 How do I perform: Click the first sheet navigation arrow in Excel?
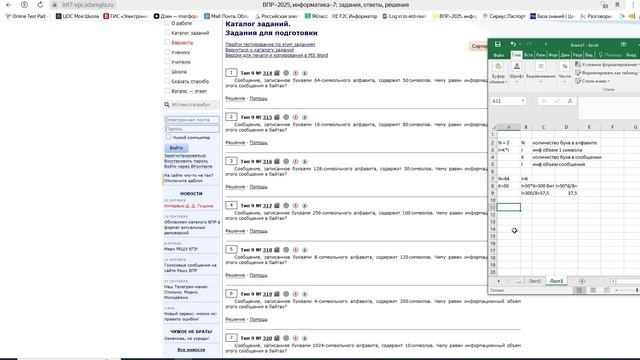click(498, 281)
